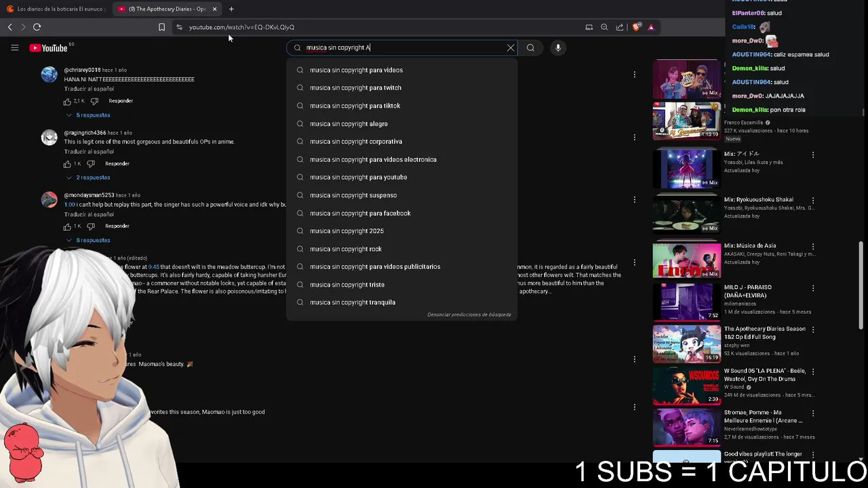Click the browser back arrow

tap(9, 27)
